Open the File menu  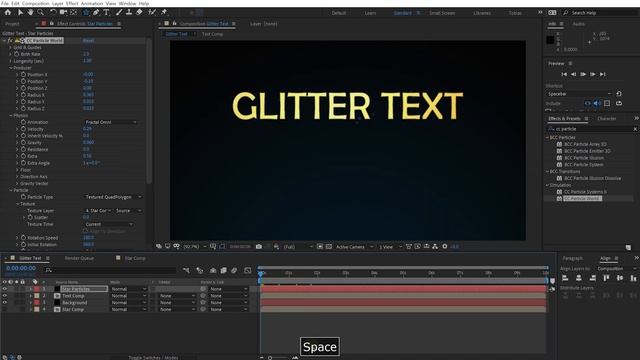tap(5, 3)
